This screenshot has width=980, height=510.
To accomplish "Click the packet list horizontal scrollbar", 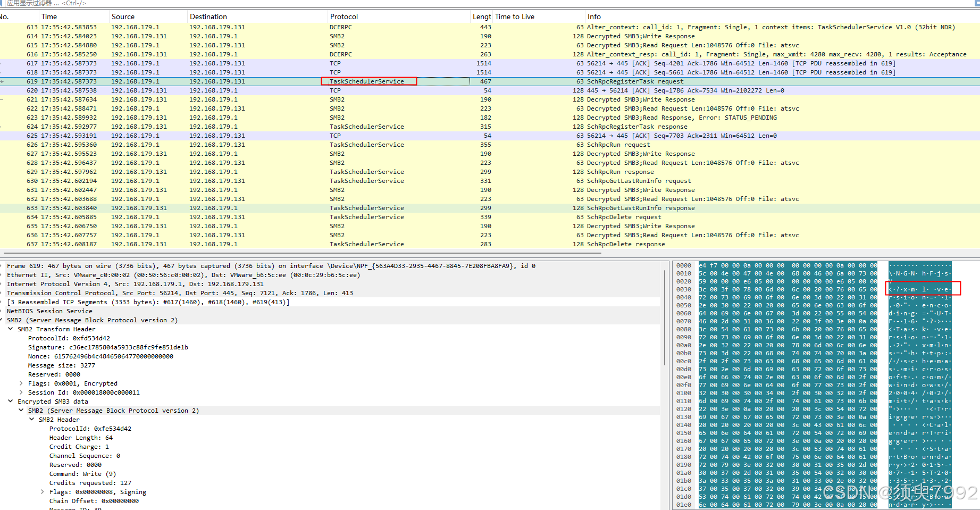I will (303, 253).
